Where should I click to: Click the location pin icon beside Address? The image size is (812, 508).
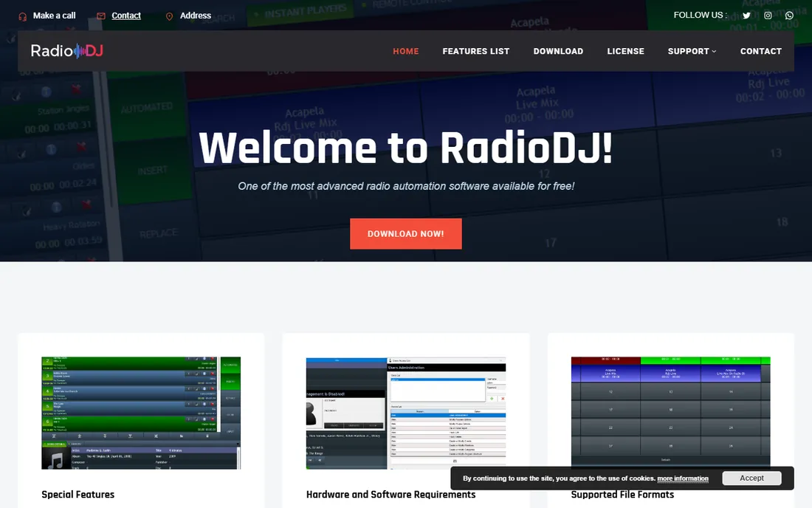(169, 16)
